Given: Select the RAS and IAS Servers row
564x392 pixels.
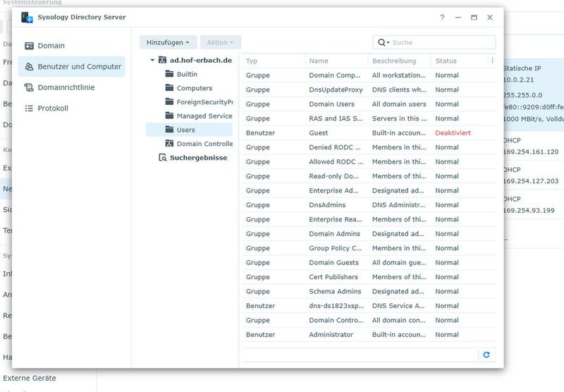Looking at the screenshot, I should tap(369, 118).
